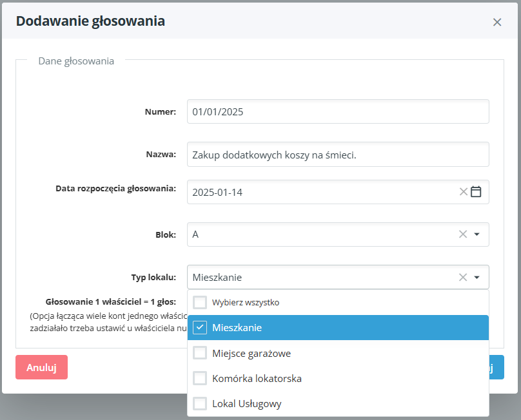Focus the Numer input field
Viewport: 521px width, 420px height.
click(x=338, y=111)
